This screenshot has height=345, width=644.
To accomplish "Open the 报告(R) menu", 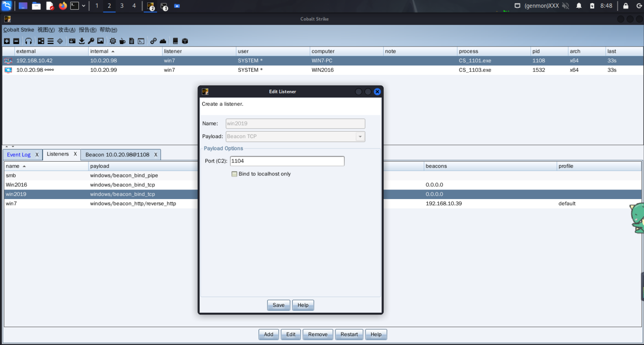I will pos(88,30).
